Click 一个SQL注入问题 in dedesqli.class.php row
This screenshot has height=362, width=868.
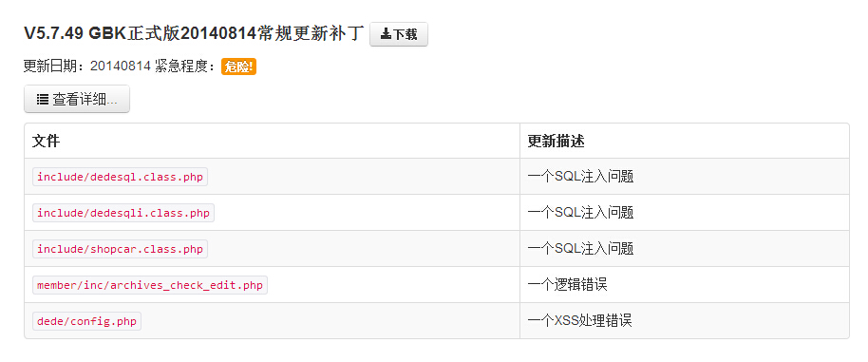click(x=580, y=213)
